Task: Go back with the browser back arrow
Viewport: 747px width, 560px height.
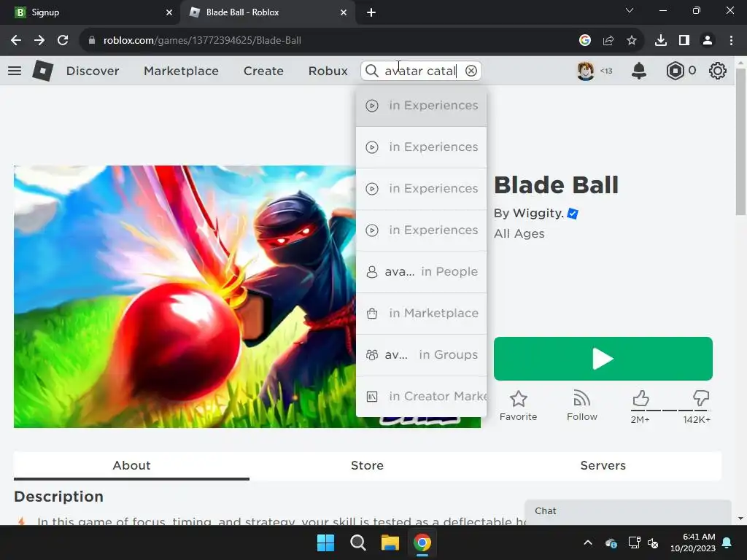Action: click(16, 41)
